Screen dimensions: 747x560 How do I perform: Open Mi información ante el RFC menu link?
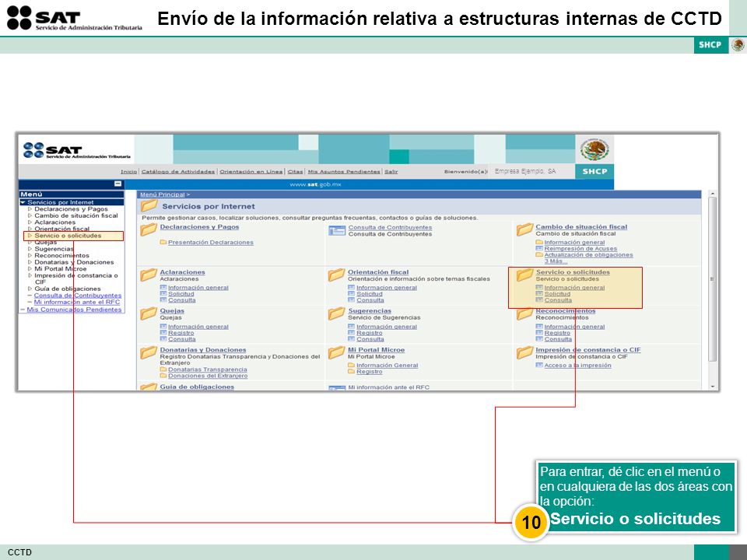[77, 302]
